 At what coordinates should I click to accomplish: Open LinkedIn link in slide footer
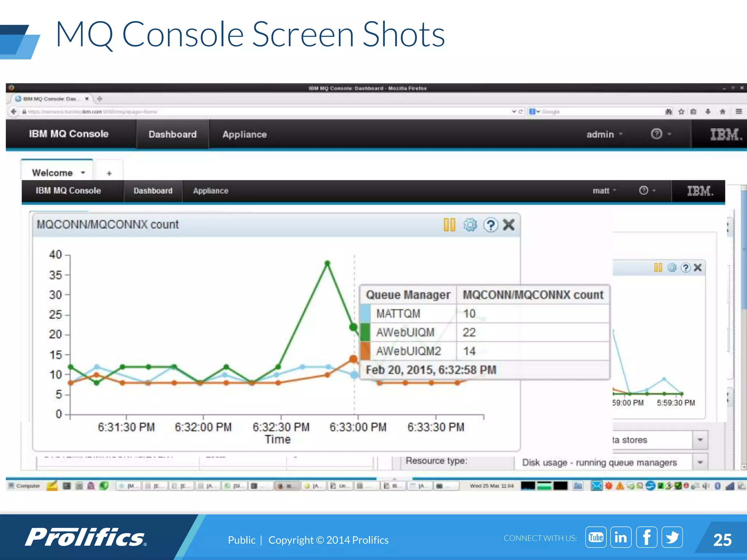pos(621,537)
